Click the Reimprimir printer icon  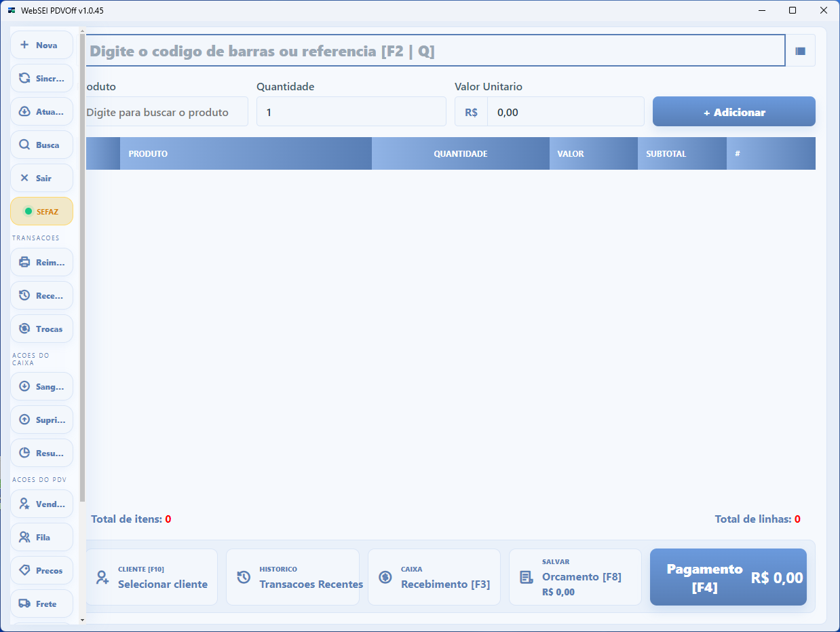(24, 262)
